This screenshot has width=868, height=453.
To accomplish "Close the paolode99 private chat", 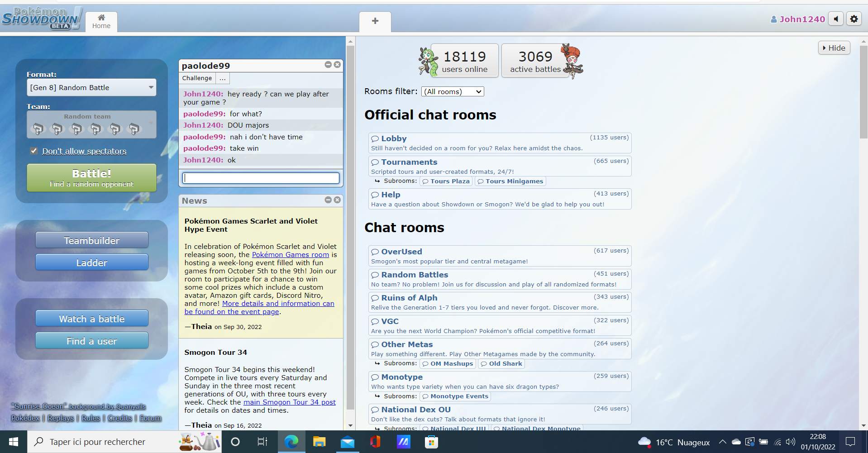I will (337, 65).
